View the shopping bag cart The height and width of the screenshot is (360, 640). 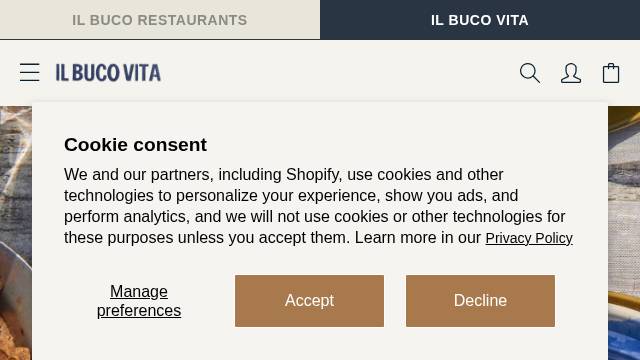tap(611, 73)
